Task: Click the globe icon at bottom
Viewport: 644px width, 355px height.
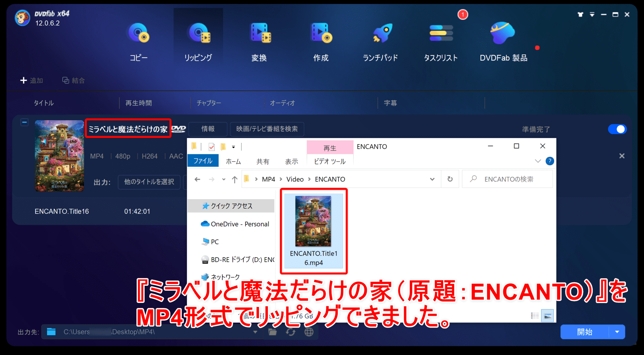Action: click(x=309, y=332)
